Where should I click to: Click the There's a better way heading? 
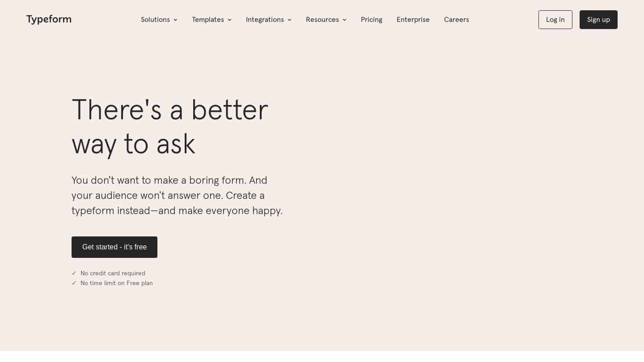coord(170,127)
